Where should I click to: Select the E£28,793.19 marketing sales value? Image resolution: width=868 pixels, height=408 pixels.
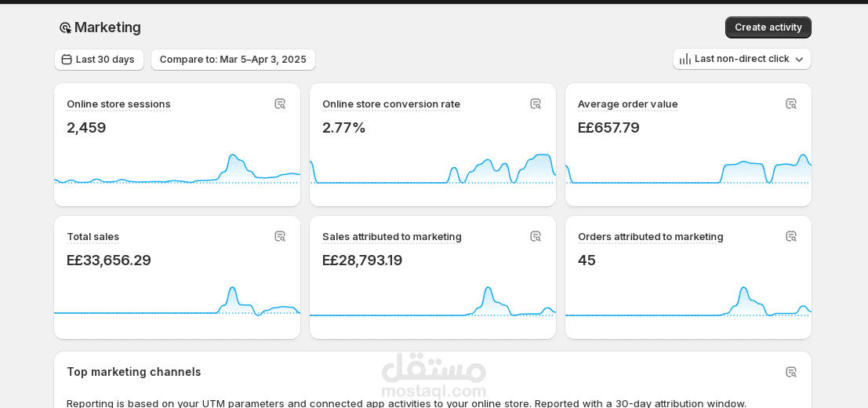[x=362, y=260]
